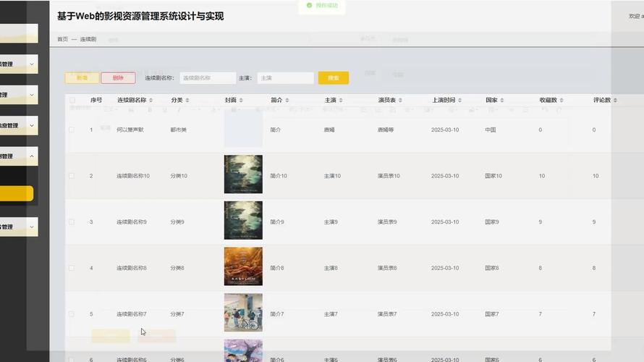Click the 新增 button
The width and height of the screenshot is (644, 362).
click(82, 77)
